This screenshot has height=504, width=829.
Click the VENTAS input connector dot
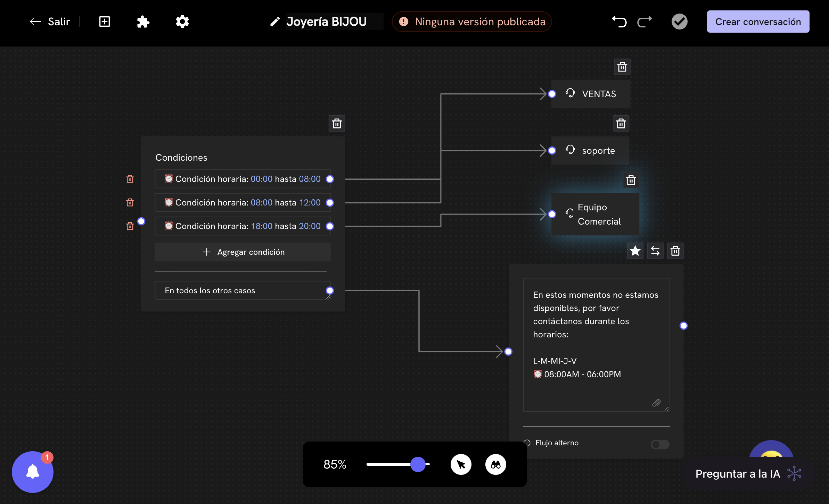pyautogui.click(x=552, y=94)
